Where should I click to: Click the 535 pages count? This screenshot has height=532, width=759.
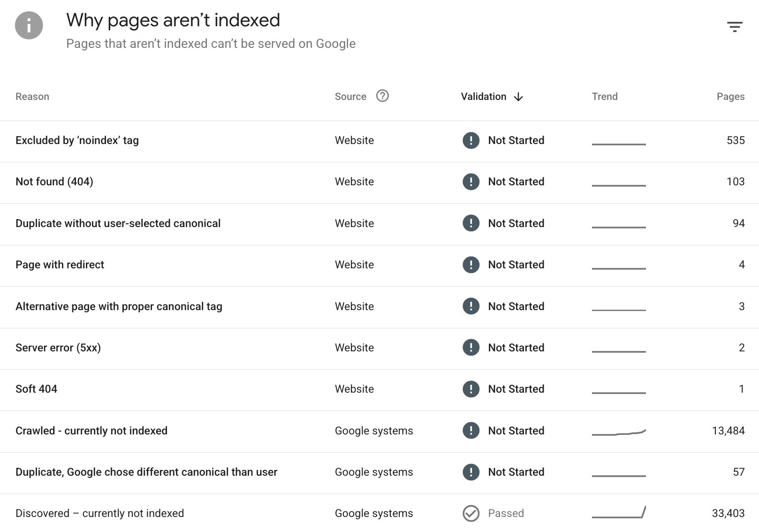coord(736,140)
